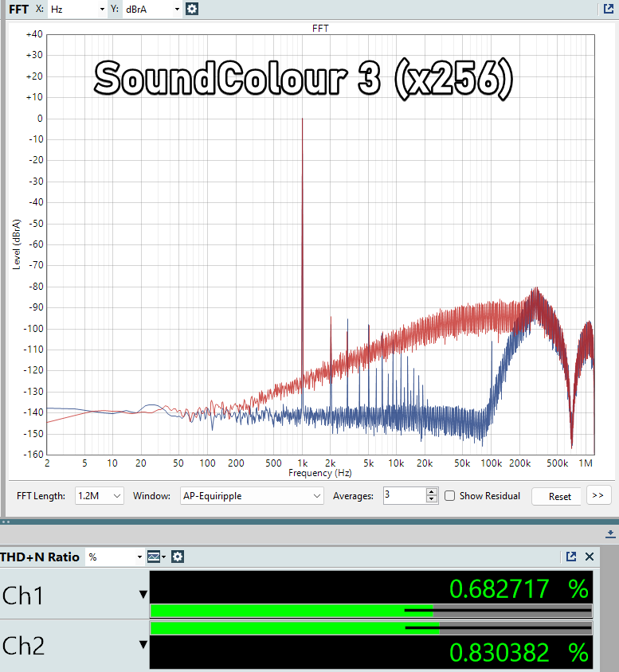The image size is (619, 672).
Task: Pop out the THD+N Ratio panel
Action: click(x=571, y=557)
